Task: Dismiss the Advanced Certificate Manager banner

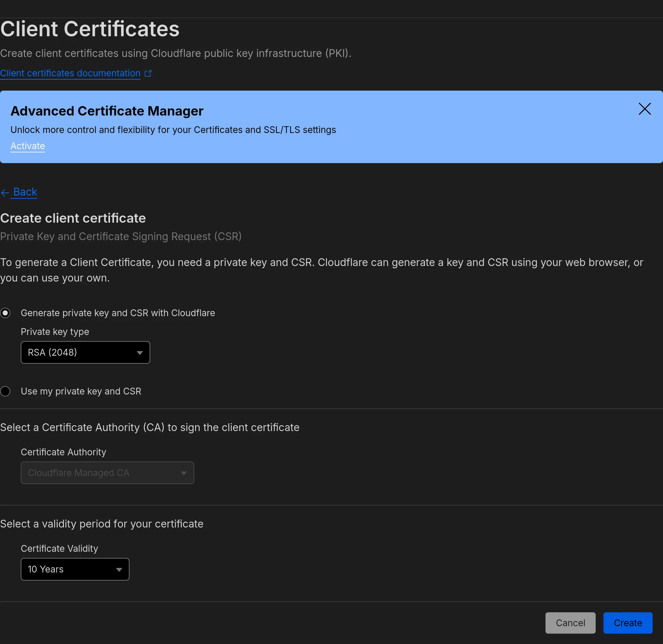Action: pos(645,109)
